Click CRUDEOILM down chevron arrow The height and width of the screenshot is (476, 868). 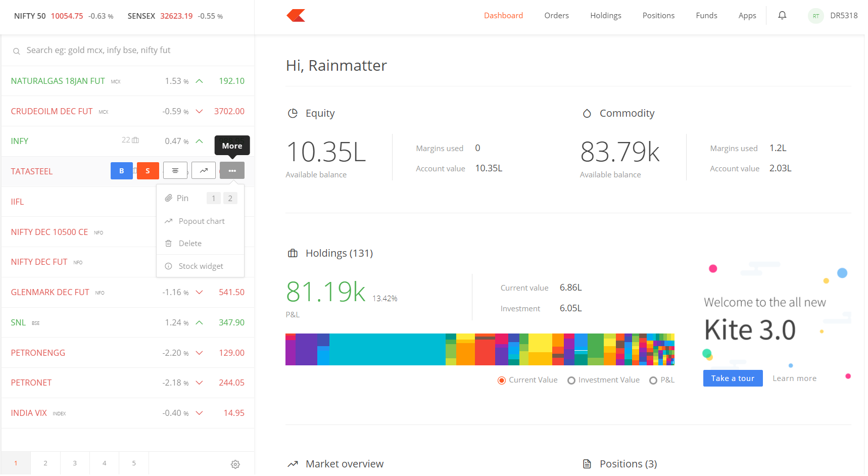point(200,112)
